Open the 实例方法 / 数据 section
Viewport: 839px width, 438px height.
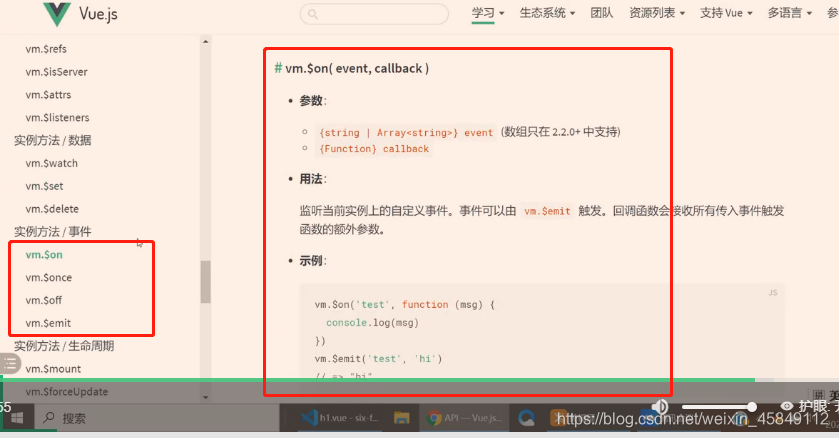coord(52,141)
